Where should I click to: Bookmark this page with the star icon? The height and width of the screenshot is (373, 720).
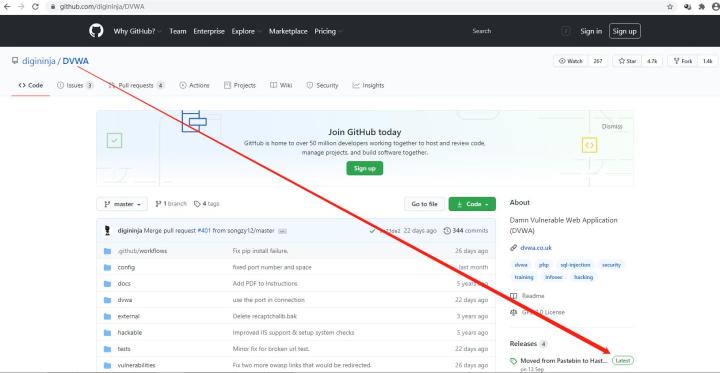coord(670,7)
